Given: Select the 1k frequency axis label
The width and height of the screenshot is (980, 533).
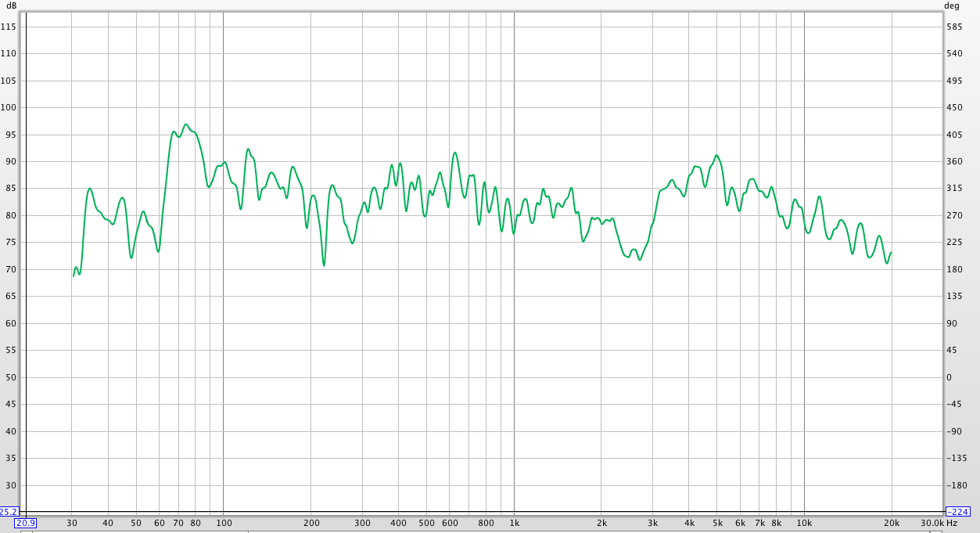Looking at the screenshot, I should [x=514, y=523].
